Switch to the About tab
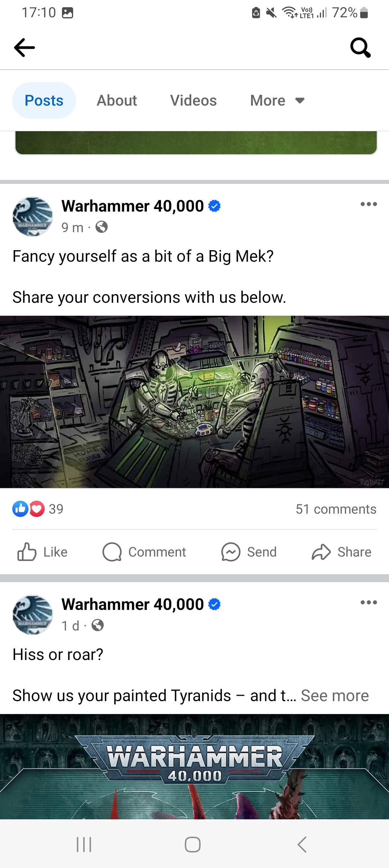 tap(117, 101)
